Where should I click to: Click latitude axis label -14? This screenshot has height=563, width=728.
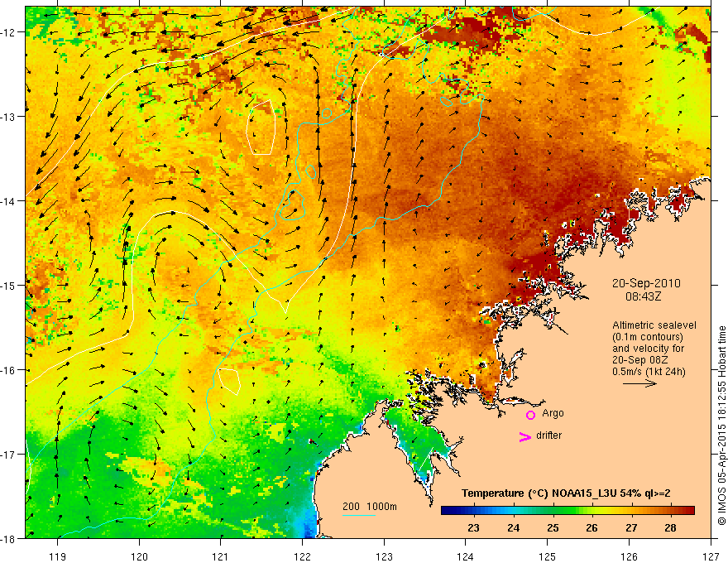coord(8,201)
